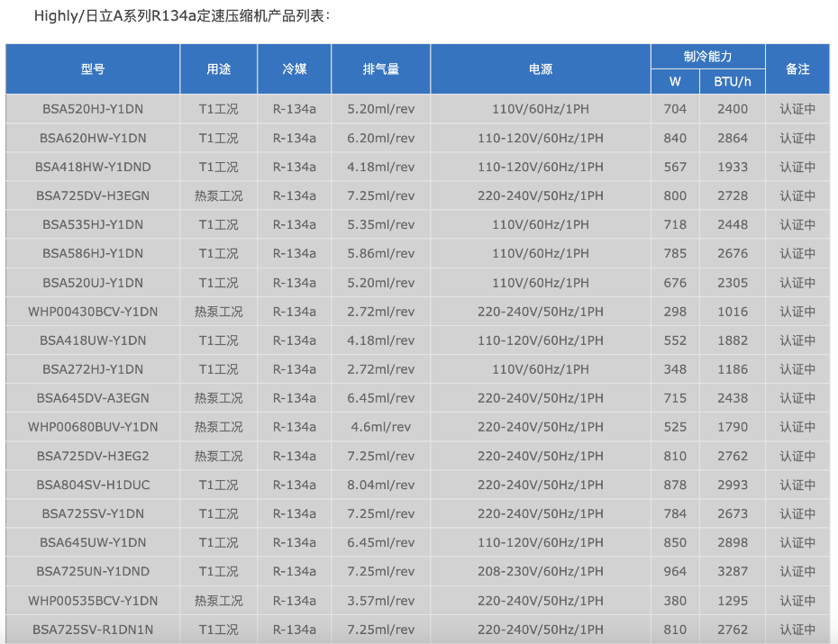Viewport: 838px width, 644px height.
Task: Click the 排气量 column header
Action: pos(380,69)
